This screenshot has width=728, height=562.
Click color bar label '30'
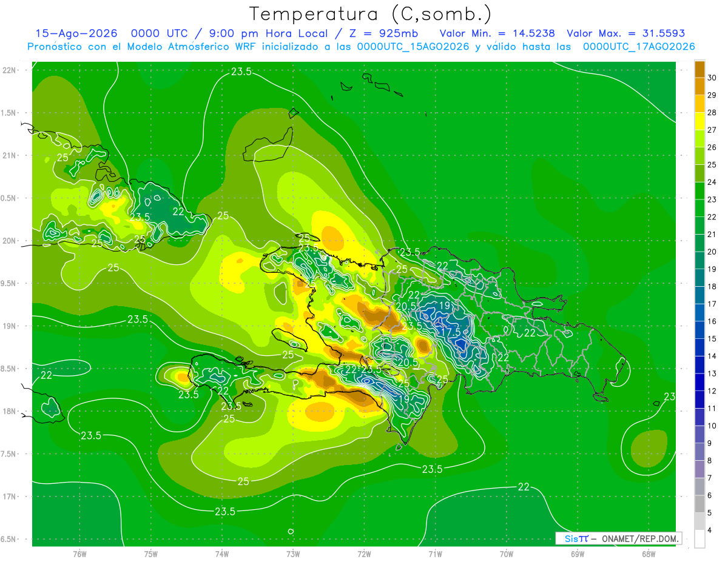pos(712,78)
